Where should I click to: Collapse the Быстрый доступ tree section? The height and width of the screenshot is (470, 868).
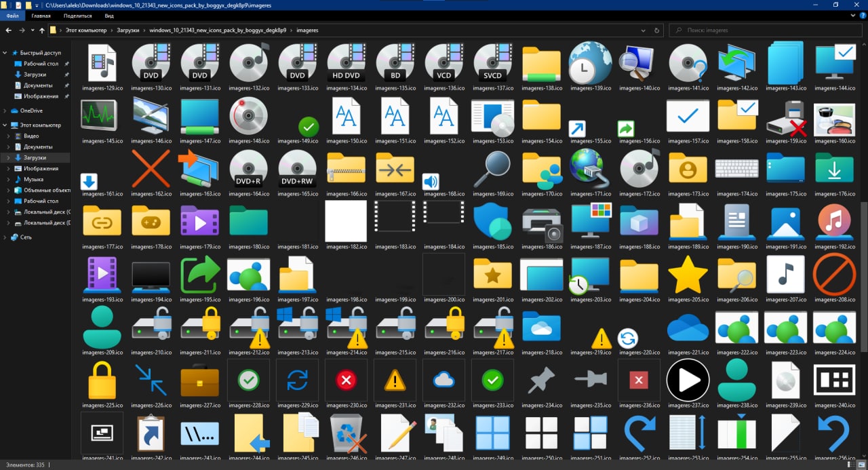pos(5,53)
